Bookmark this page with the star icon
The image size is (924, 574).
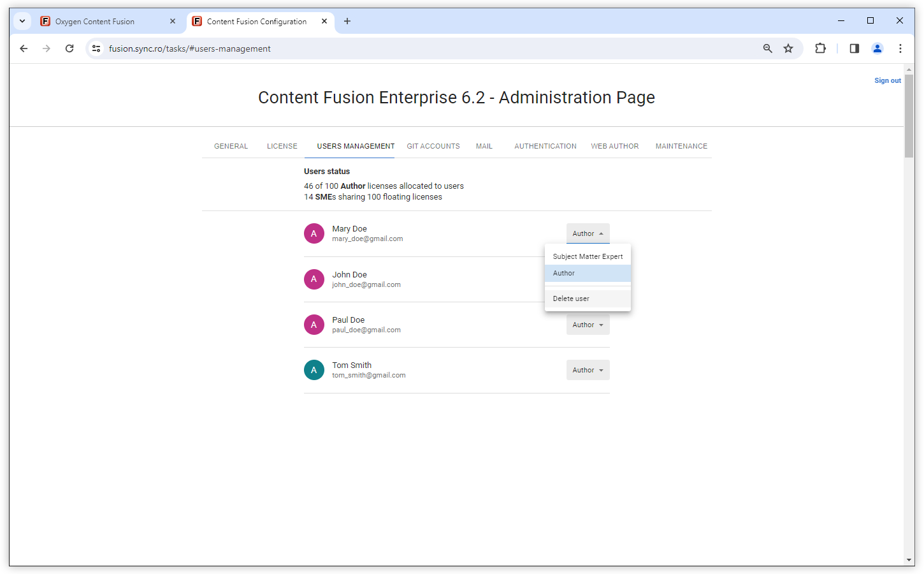point(788,48)
